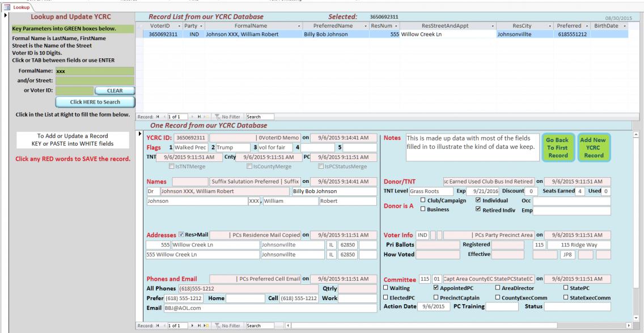Go to first record in Record List navigator
The height and width of the screenshot is (333, 644).
click(158, 117)
